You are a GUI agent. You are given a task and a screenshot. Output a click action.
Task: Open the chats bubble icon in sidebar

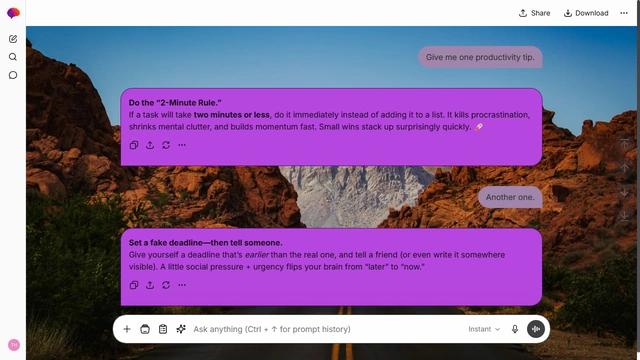13,75
